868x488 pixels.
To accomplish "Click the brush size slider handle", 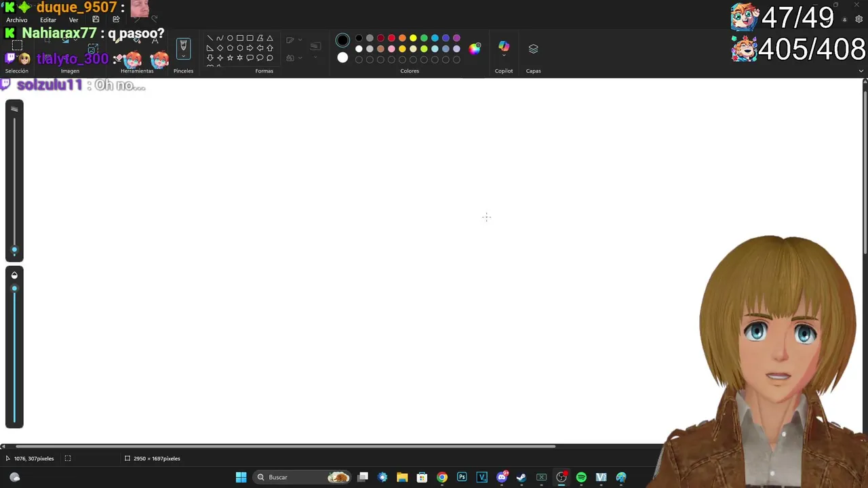I will (x=14, y=249).
